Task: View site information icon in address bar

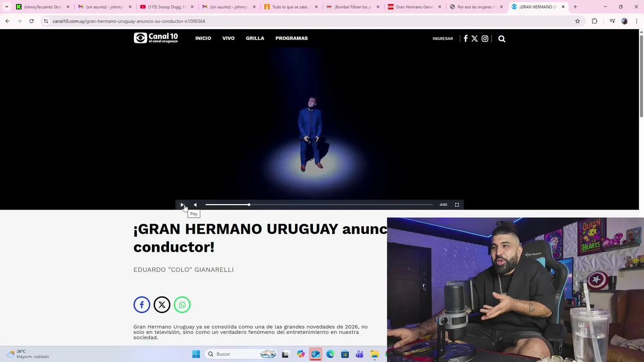Action: click(x=46, y=21)
